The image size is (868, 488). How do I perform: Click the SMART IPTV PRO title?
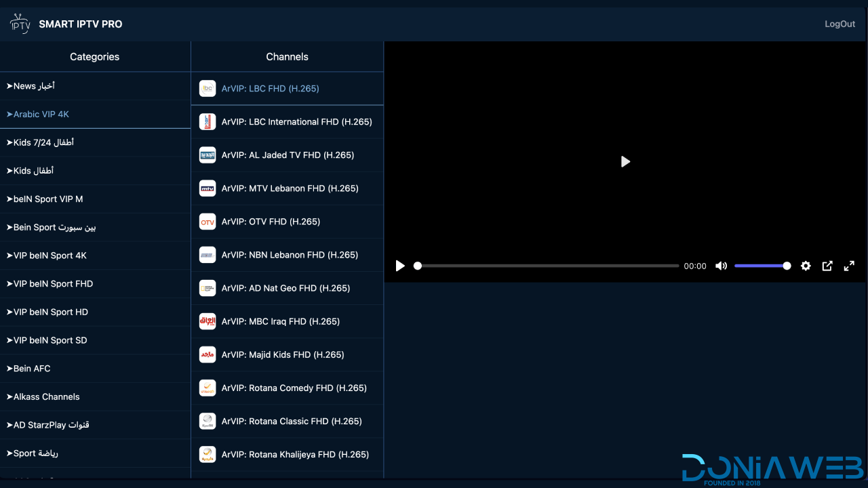point(81,24)
